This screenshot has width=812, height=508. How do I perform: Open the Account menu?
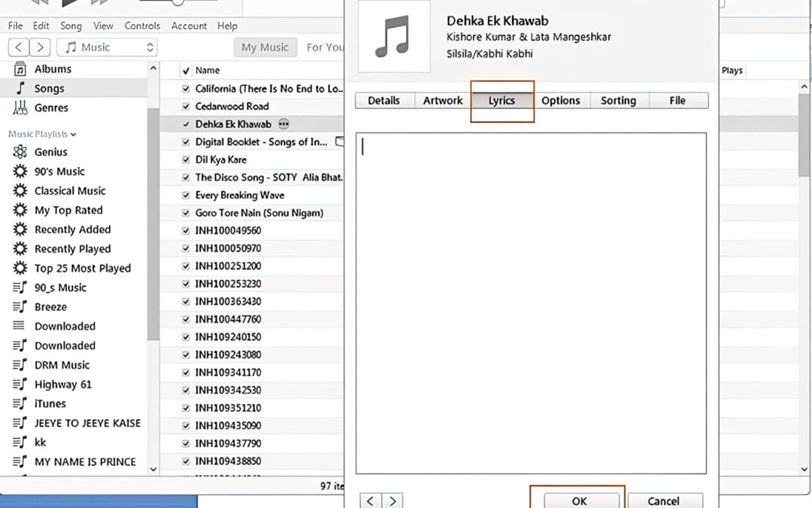[189, 26]
